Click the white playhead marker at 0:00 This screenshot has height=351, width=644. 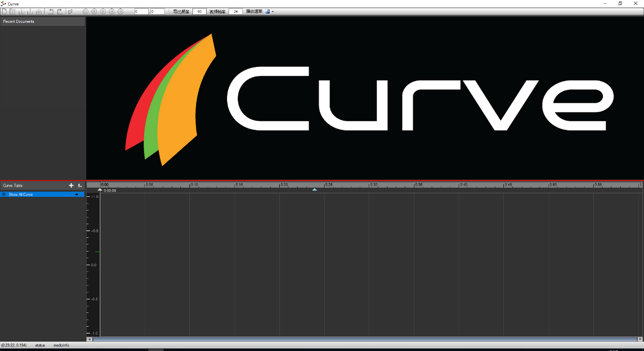pyautogui.click(x=100, y=190)
